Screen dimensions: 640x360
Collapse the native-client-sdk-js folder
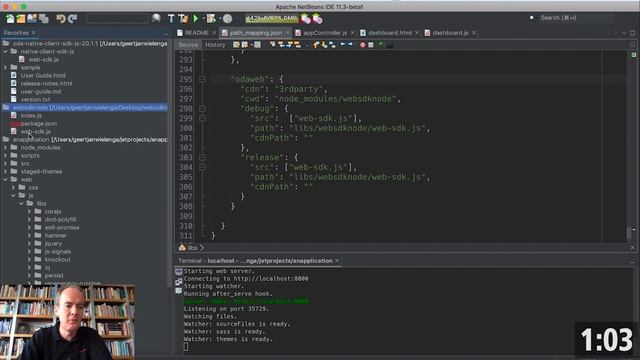point(5,51)
